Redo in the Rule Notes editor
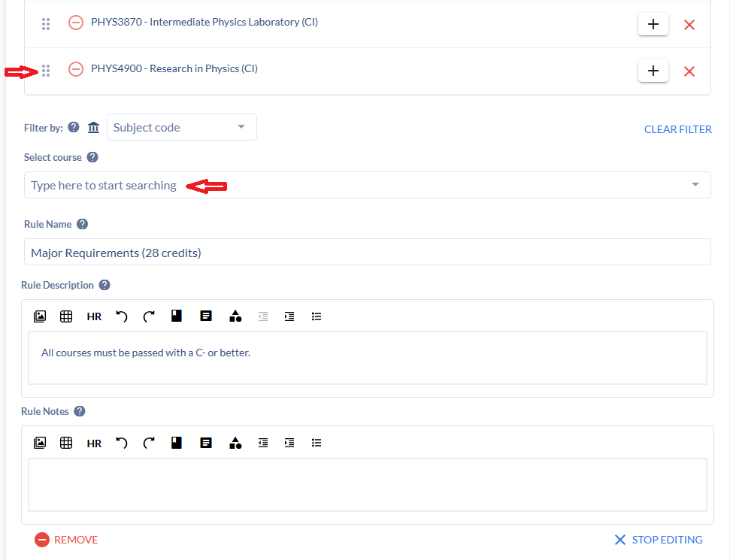This screenshot has height=560, width=730. tap(149, 443)
